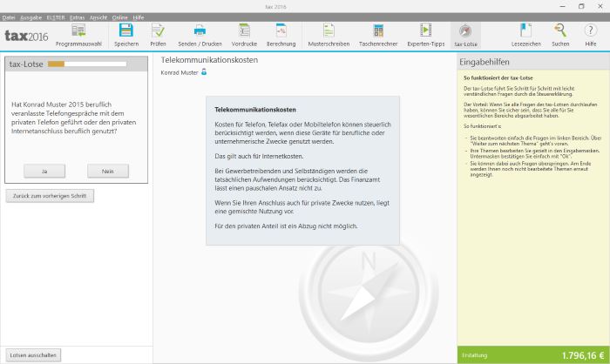Click the Speichern disk icon
This screenshot has height=364, width=610.
click(x=126, y=30)
